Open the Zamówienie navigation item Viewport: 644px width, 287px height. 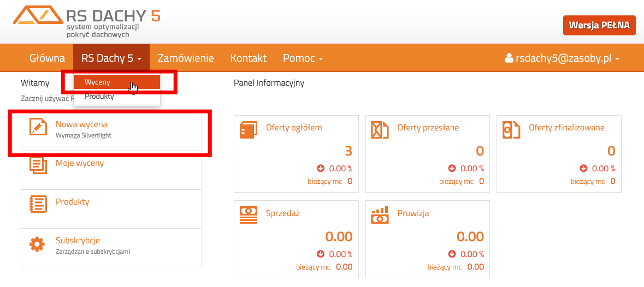185,58
